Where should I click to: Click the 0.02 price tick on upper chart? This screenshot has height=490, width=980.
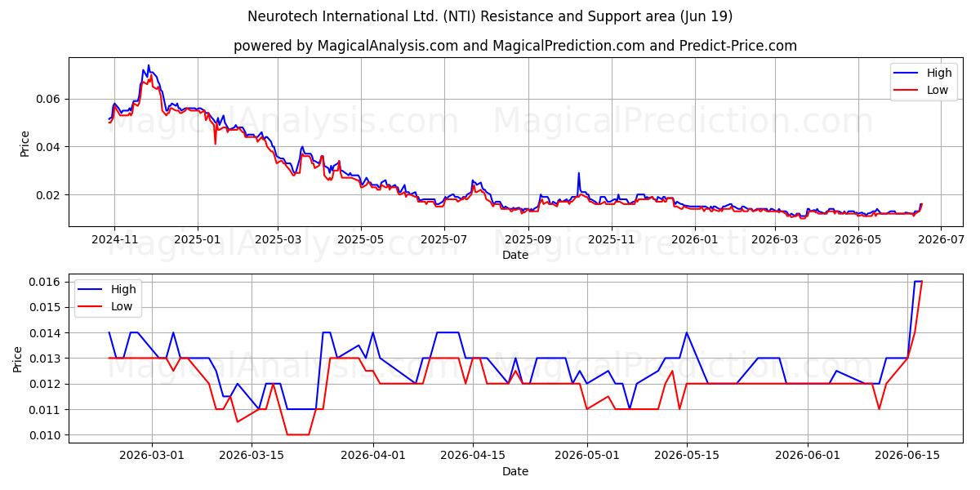pyautogui.click(x=50, y=195)
